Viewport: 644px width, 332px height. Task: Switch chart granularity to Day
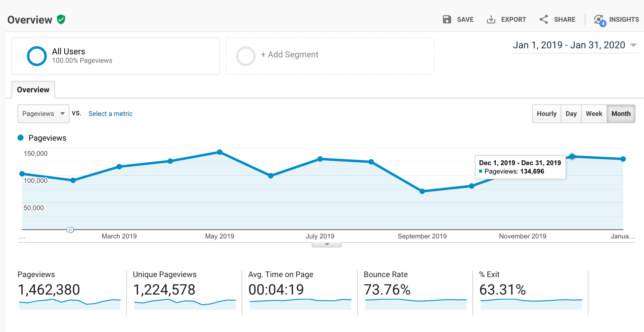[x=571, y=114]
